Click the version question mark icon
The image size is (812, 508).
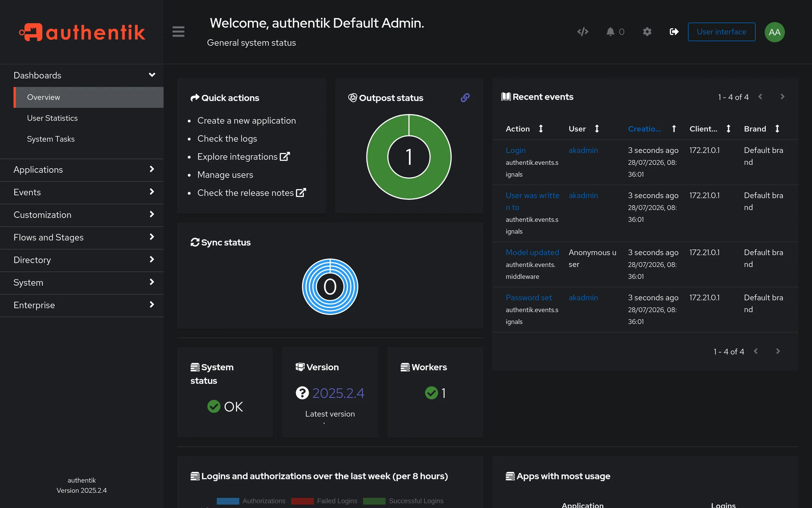click(x=302, y=393)
